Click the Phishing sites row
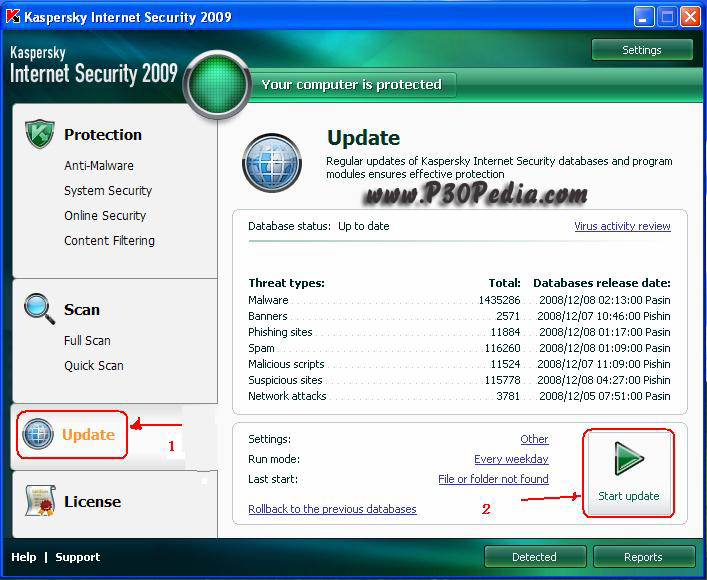 (x=459, y=332)
